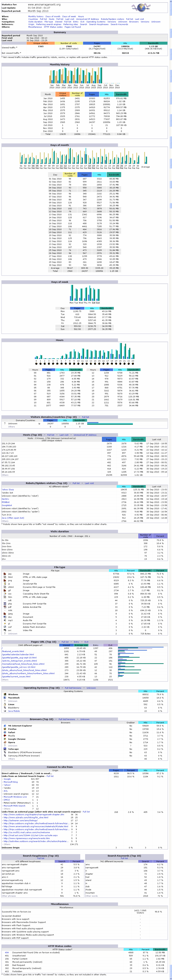
Task: Click the Google Chrome browser icon
Action: [4, 739]
